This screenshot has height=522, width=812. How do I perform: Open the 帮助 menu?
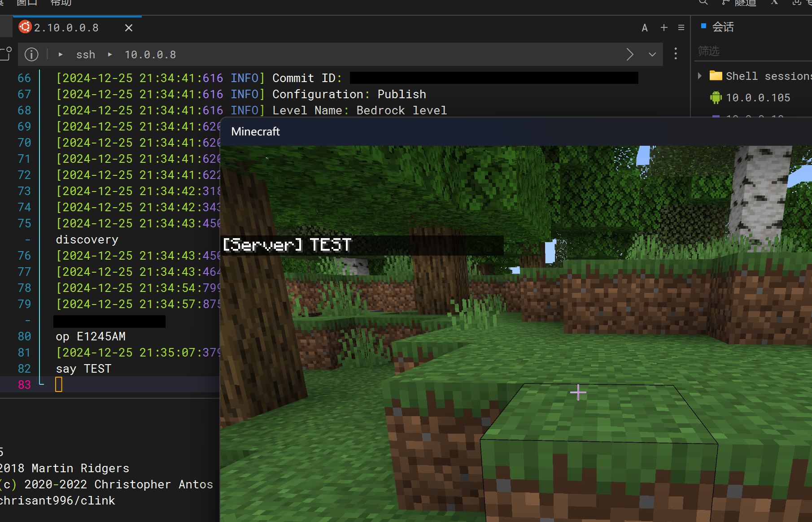pyautogui.click(x=61, y=3)
